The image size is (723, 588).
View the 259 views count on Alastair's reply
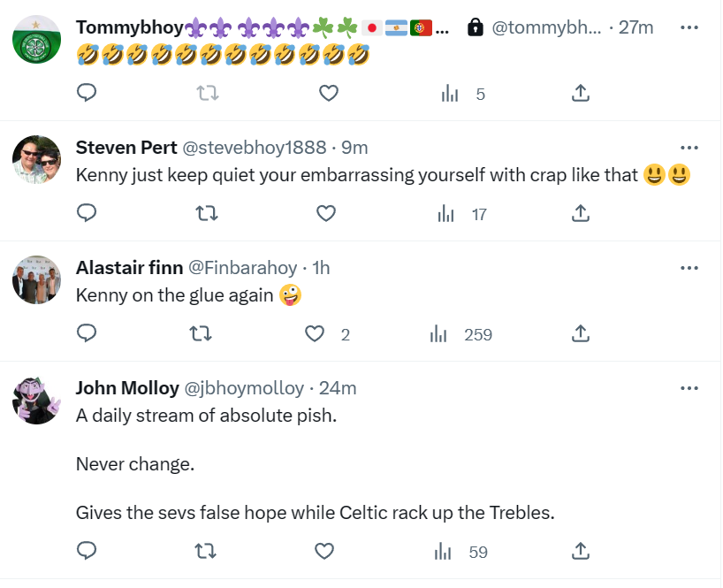[465, 334]
